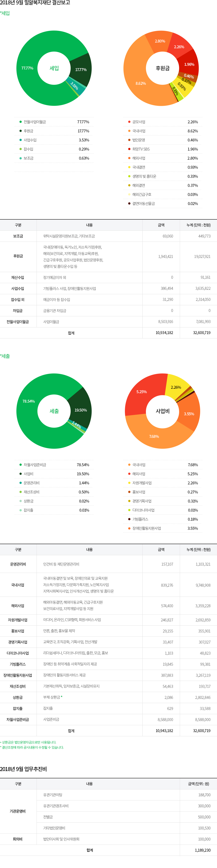Click the 세입 label in the donut center
The height and width of the screenshot is (868, 217).
(x=54, y=68)
